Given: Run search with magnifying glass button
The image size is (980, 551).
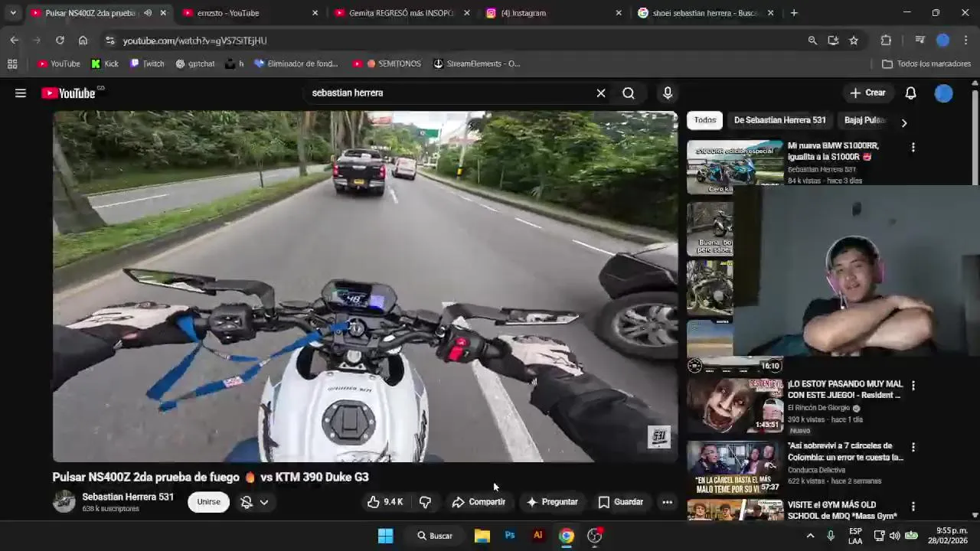Looking at the screenshot, I should 629,93.
